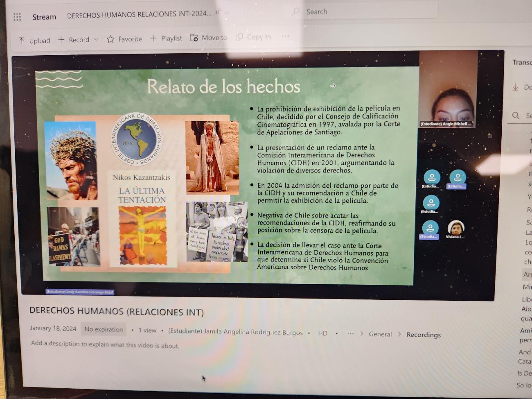Open the Recordings breadcrumb link
Screen dimensions: 532x399
pyautogui.click(x=424, y=335)
